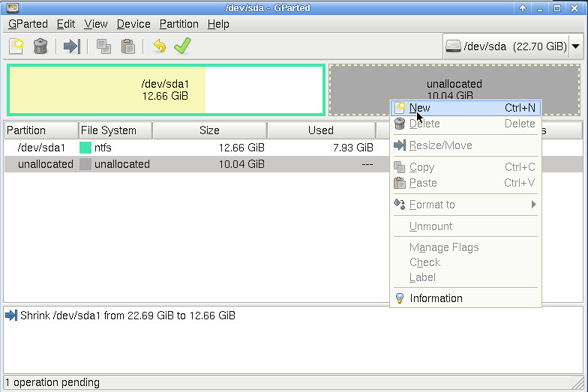The image size is (588, 392).
Task: Open the Edit menu
Action: [x=66, y=24]
